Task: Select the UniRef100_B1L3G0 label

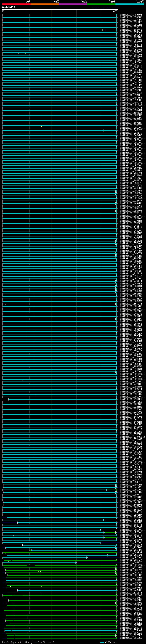Action: click(131, 638)
